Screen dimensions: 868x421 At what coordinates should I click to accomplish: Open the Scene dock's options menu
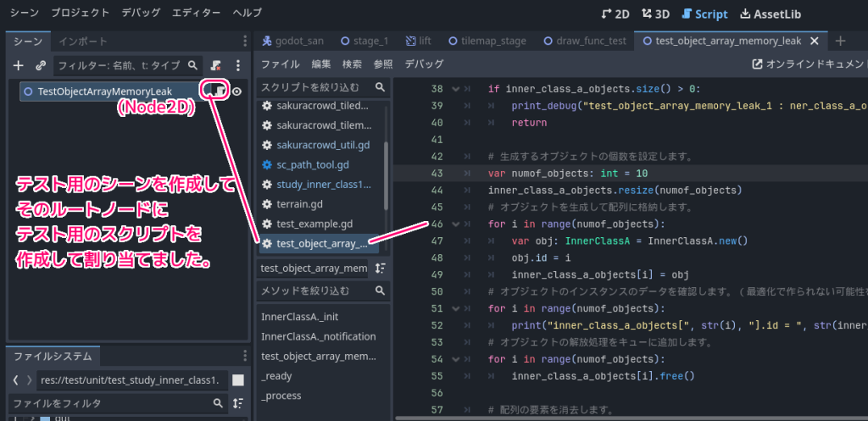[245, 42]
